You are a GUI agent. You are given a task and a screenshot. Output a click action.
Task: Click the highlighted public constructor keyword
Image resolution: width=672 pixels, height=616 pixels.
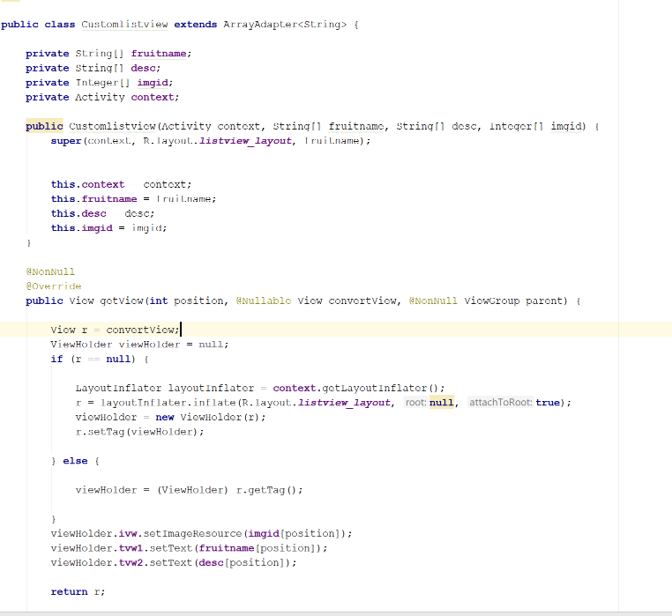coord(44,126)
